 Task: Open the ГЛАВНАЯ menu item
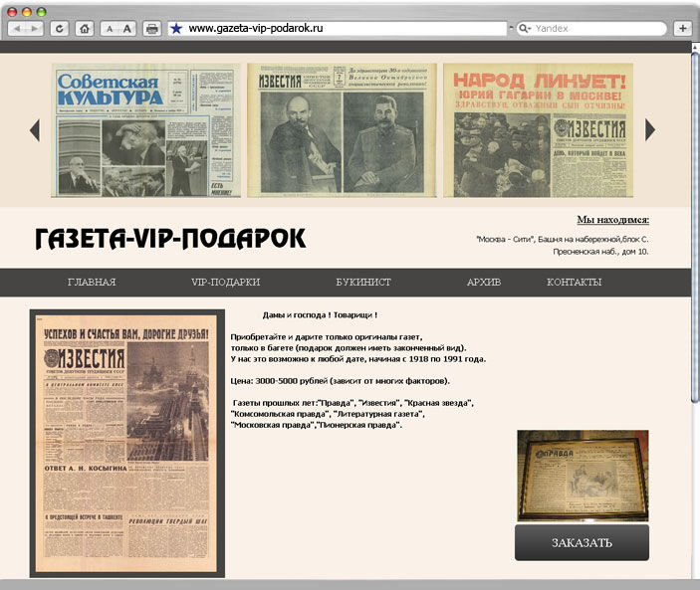92,282
